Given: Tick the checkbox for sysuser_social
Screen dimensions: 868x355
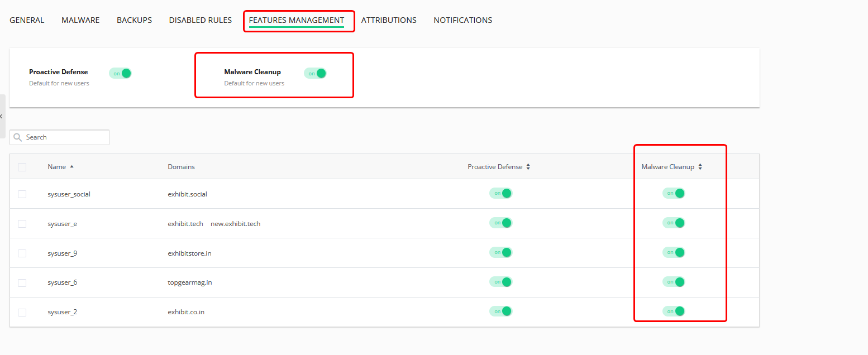Looking at the screenshot, I should (x=22, y=194).
